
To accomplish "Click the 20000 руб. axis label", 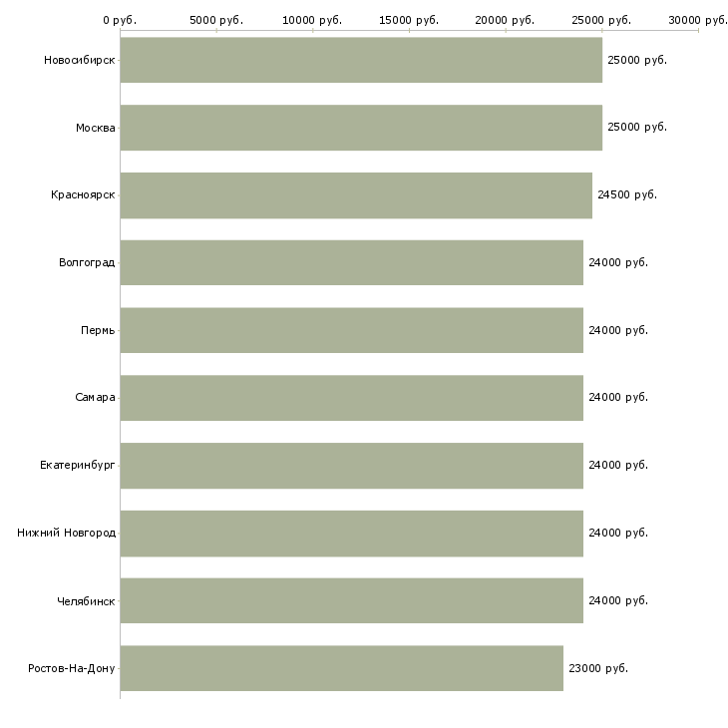I will (505, 20).
